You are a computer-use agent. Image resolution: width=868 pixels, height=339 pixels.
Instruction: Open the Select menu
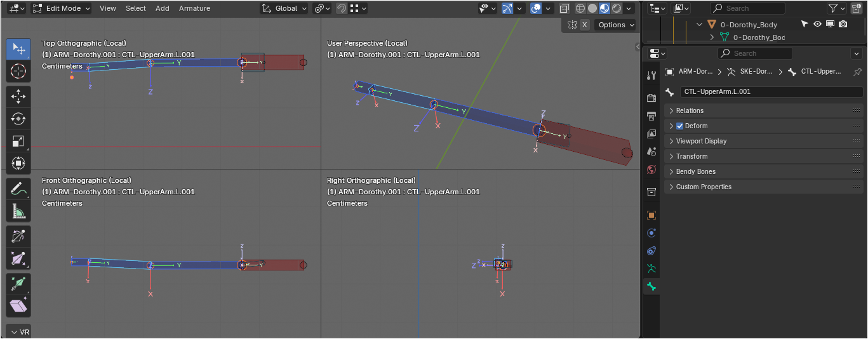(x=136, y=8)
